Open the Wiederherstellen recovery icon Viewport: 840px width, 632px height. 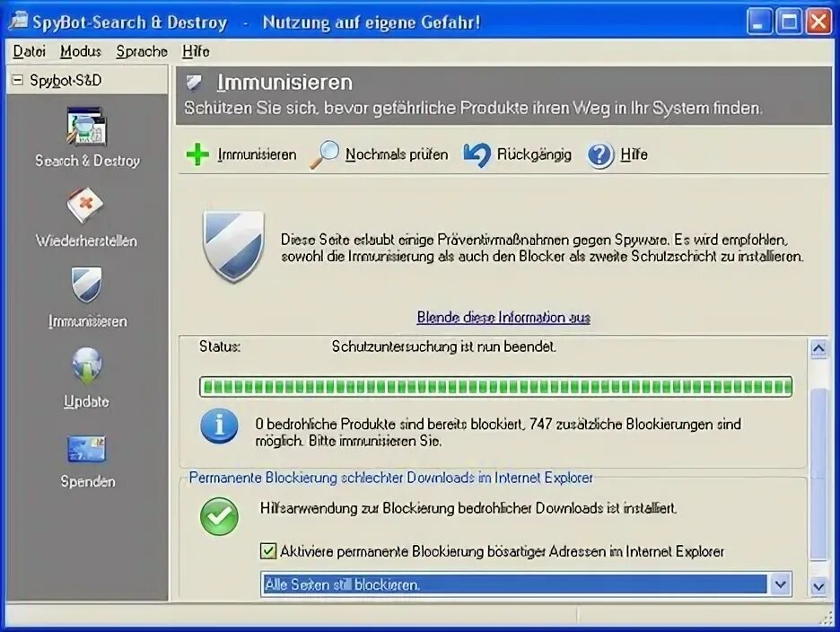[86, 206]
